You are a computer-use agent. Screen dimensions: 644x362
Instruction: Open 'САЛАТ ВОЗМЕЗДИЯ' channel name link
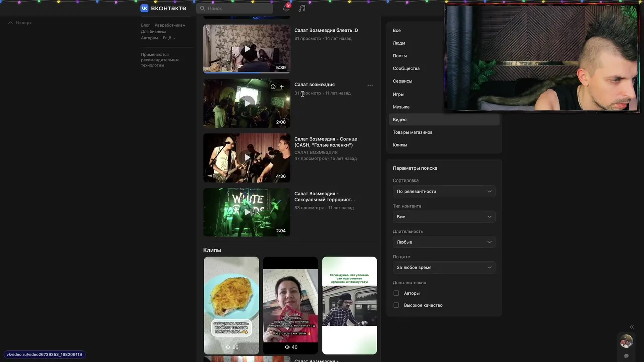click(x=316, y=152)
